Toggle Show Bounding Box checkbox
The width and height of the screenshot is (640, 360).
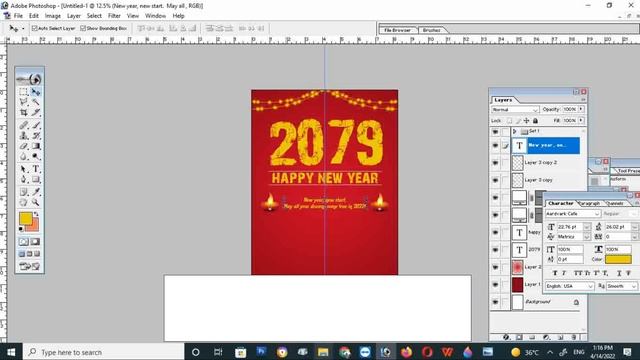pyautogui.click(x=83, y=28)
